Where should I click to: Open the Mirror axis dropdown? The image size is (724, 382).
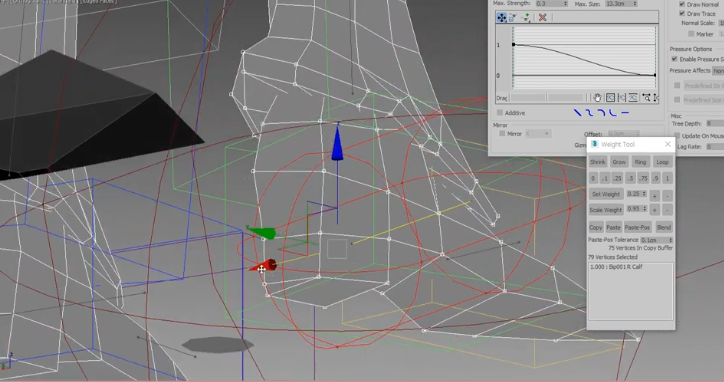coord(537,133)
